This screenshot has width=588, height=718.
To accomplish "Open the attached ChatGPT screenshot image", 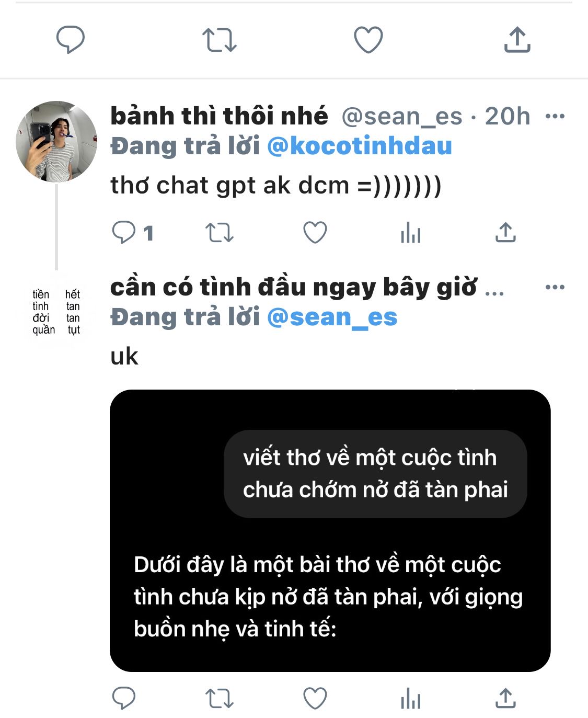I will coord(330,531).
